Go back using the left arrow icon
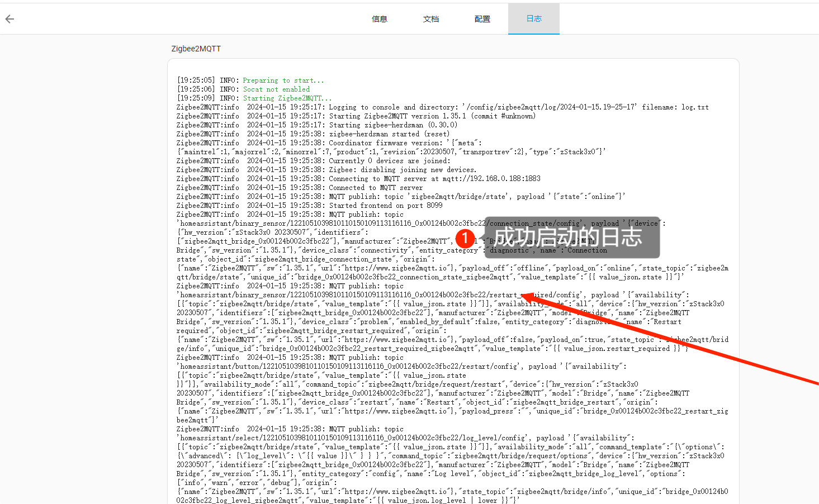819x504 pixels. point(10,19)
